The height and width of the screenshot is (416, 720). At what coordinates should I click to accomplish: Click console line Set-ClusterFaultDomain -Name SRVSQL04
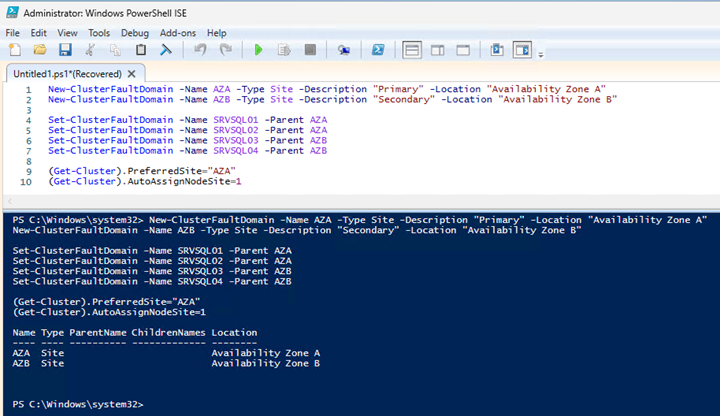(152, 281)
